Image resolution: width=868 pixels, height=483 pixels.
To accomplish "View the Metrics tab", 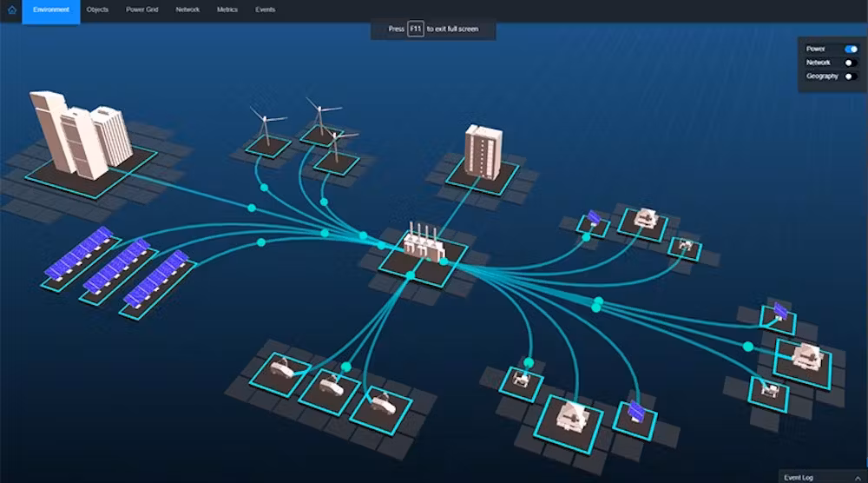I will click(227, 10).
